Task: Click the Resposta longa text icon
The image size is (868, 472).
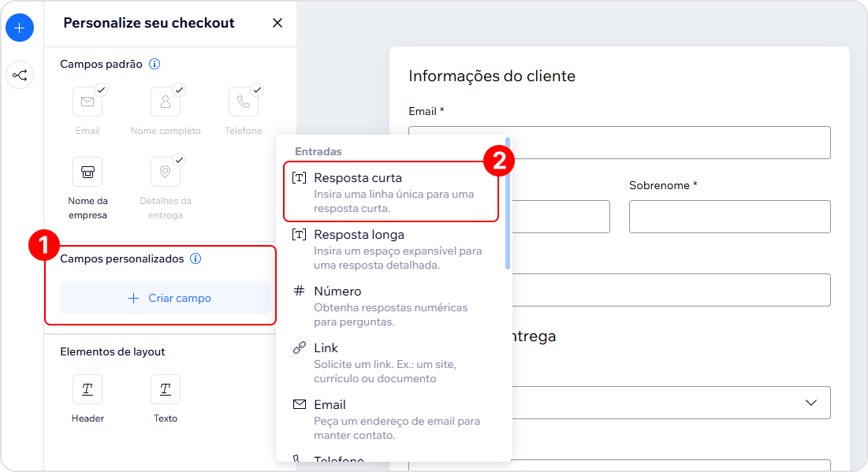Action: click(299, 235)
